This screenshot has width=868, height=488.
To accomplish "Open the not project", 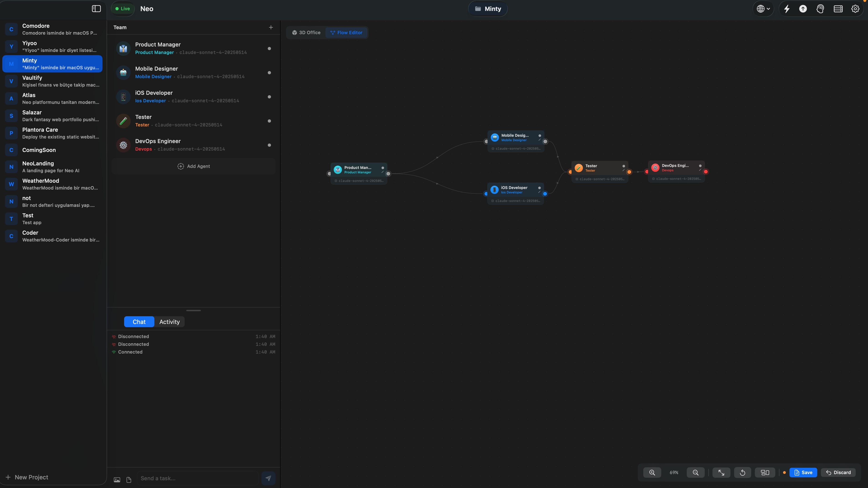I will (52, 201).
